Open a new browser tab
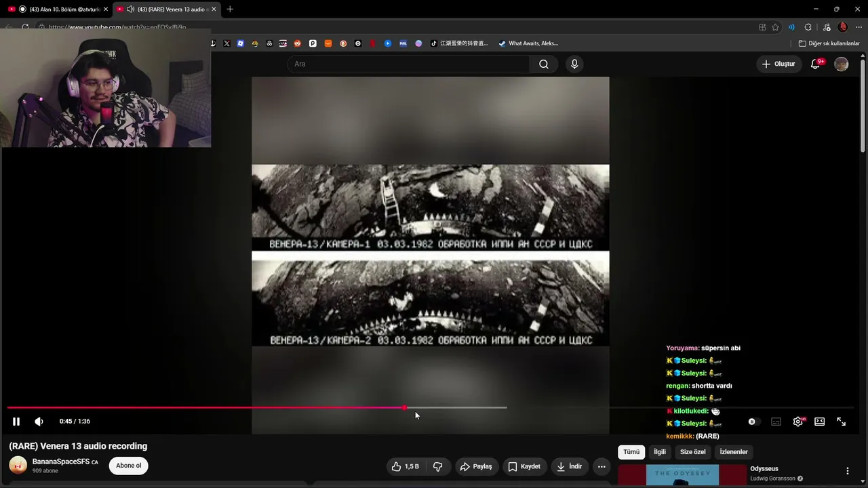 230,9
